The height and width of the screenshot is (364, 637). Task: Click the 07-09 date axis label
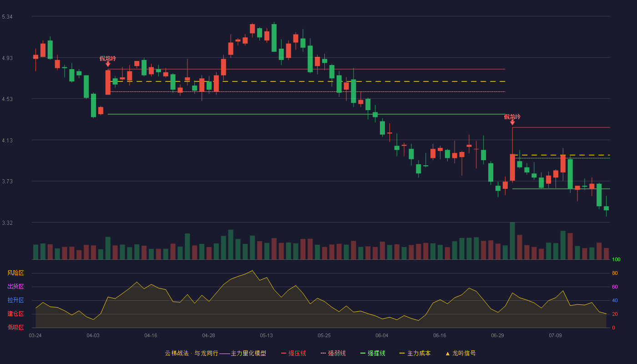555,335
